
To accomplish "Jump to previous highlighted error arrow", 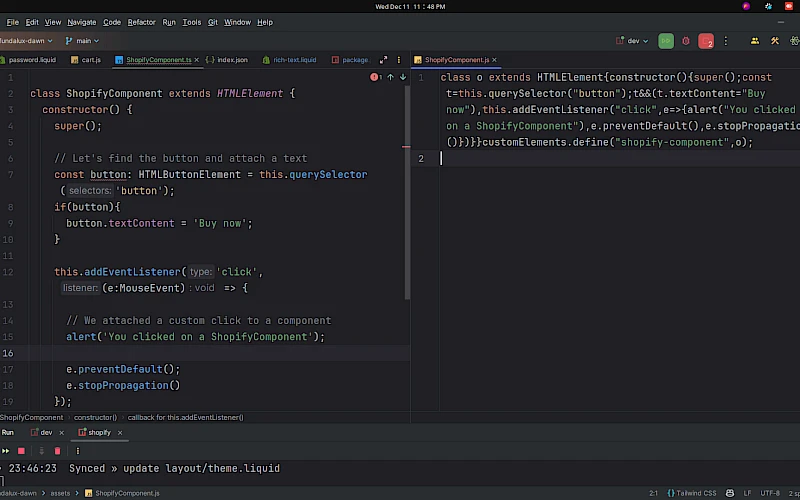I will (x=390, y=77).
